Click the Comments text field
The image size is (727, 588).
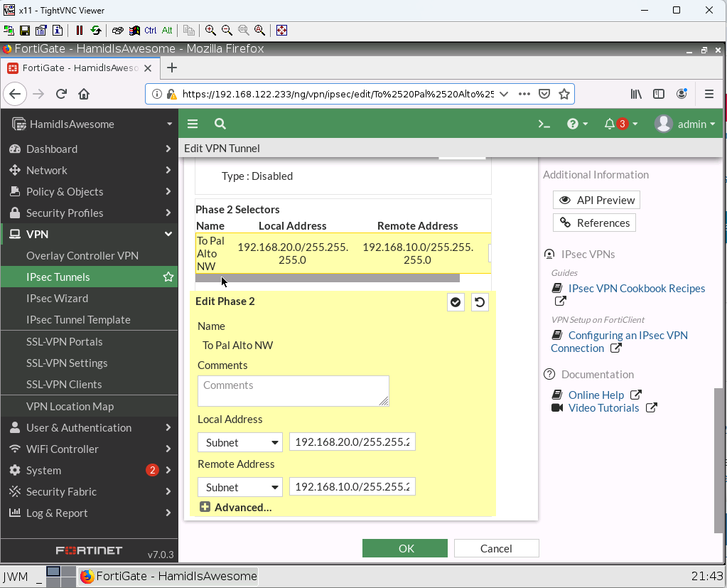[293, 391]
